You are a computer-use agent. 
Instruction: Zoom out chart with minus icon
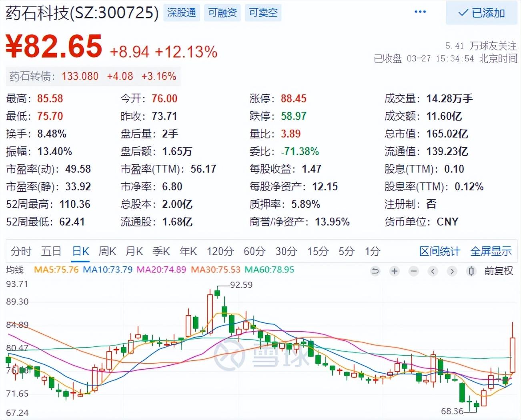pyautogui.click(x=414, y=271)
